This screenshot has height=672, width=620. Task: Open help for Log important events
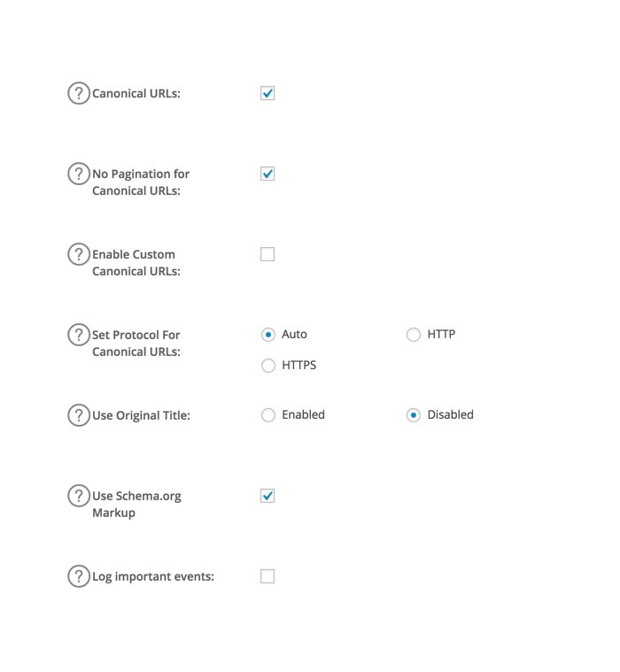(79, 576)
